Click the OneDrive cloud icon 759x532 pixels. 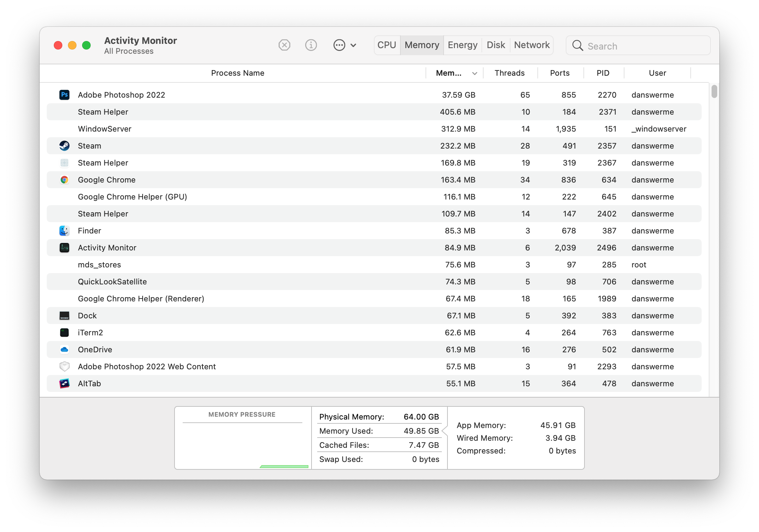pos(64,349)
